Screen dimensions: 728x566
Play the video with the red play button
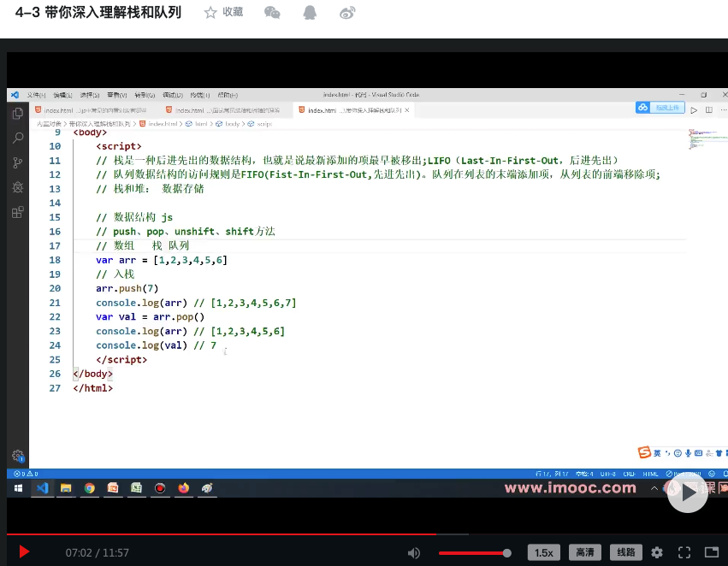[x=24, y=552]
